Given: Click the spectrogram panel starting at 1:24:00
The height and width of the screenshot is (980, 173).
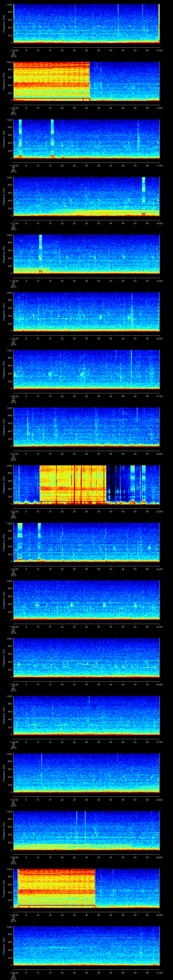Looking at the screenshot, I should point(87,600).
